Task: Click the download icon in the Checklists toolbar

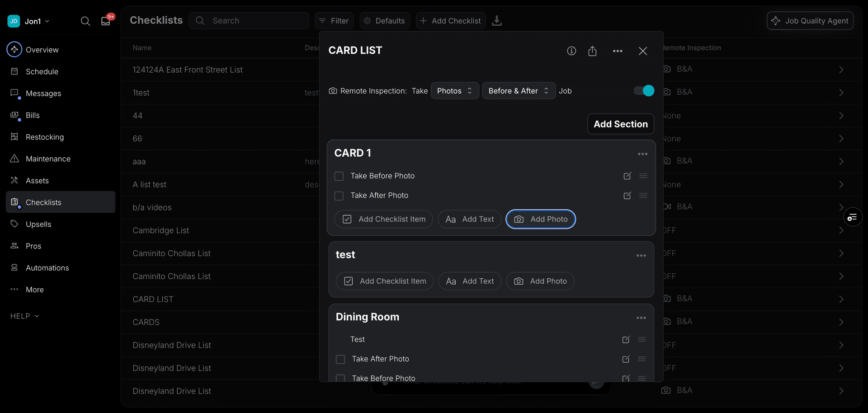Action: [x=497, y=21]
